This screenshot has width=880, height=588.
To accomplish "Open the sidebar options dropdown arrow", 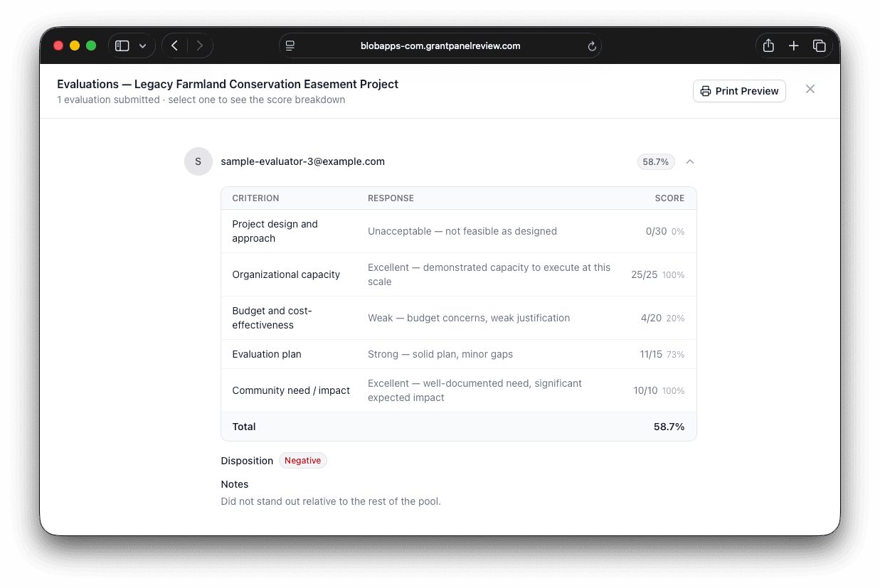I will [x=142, y=46].
